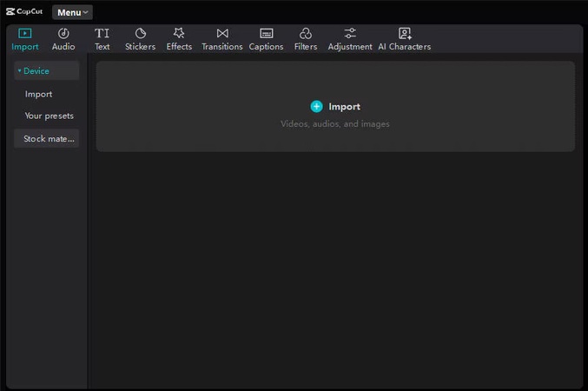Viewport: 588px width, 391px height.
Task: Click the Adjustment sliders icon
Action: click(x=350, y=33)
